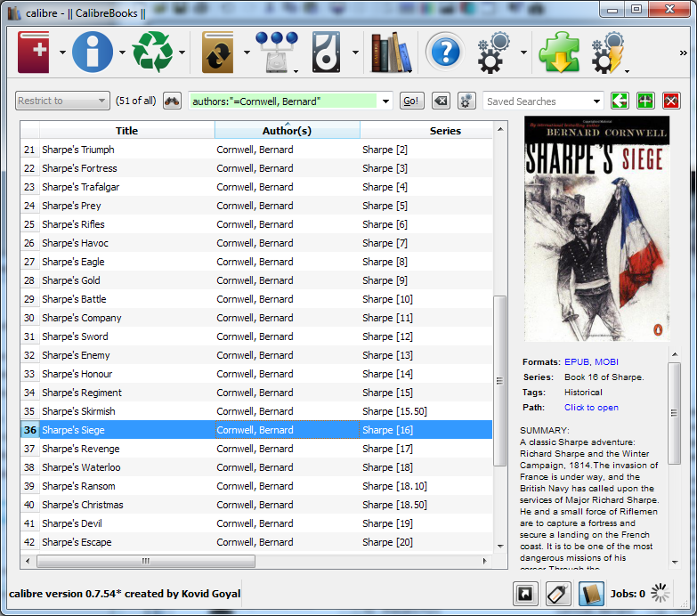Screen dimensions: 697x616
Task: Click the Go! search button
Action: (x=411, y=101)
